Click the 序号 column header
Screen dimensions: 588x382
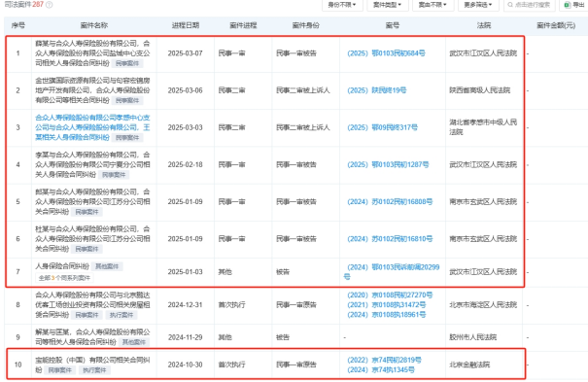(x=18, y=25)
